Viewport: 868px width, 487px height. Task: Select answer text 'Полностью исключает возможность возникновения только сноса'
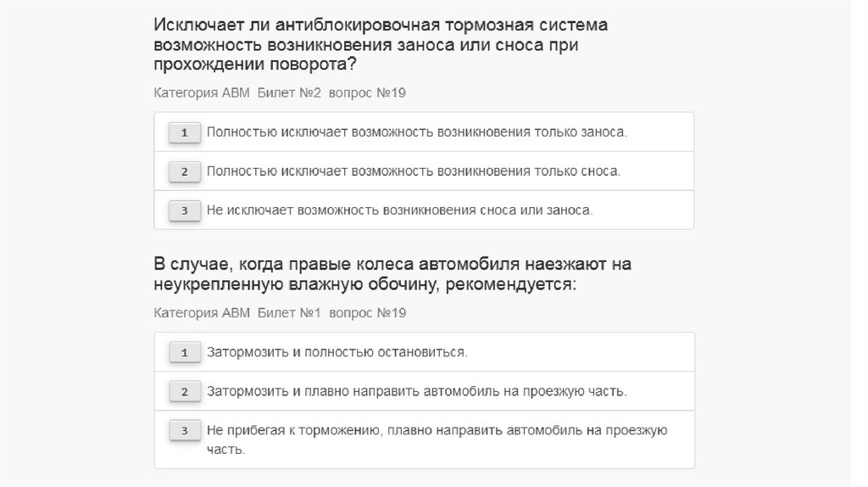pos(414,171)
